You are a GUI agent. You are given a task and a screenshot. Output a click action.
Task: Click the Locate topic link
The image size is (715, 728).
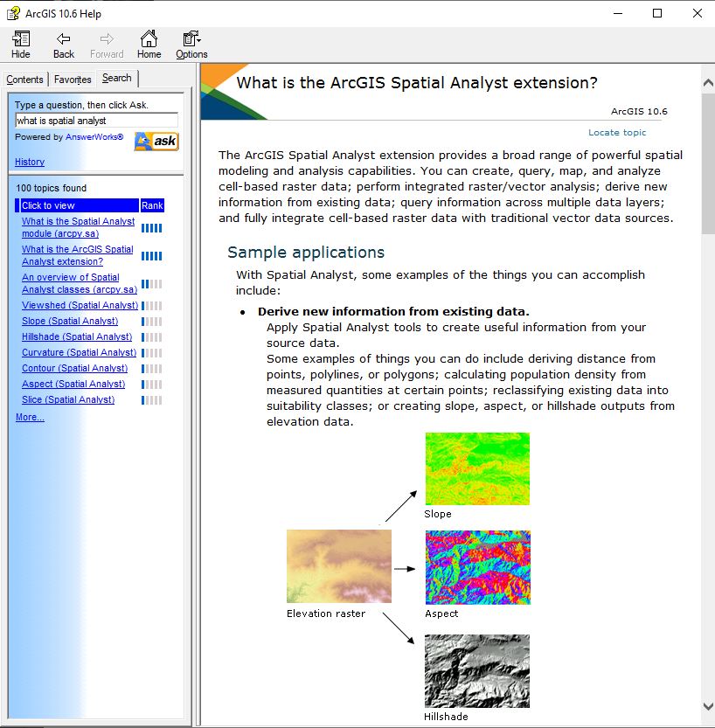[617, 133]
